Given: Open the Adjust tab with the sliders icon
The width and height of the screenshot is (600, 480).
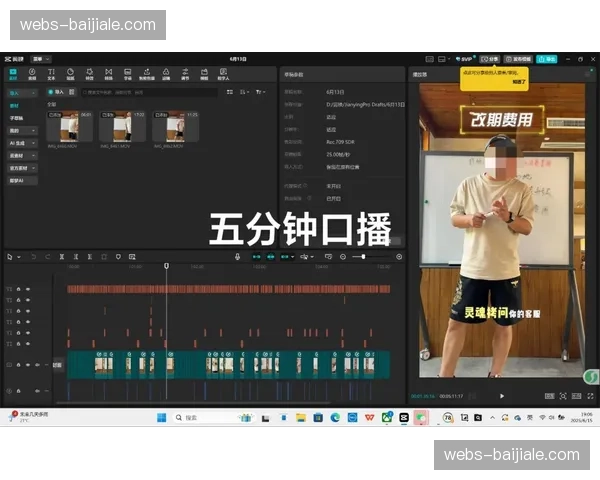Looking at the screenshot, I should coord(185,74).
